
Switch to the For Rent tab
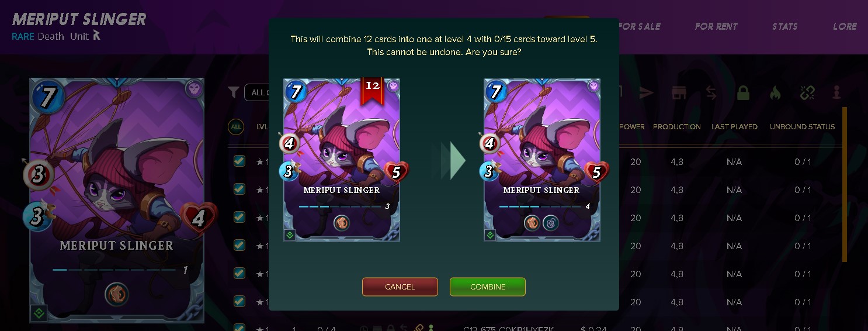click(x=716, y=26)
